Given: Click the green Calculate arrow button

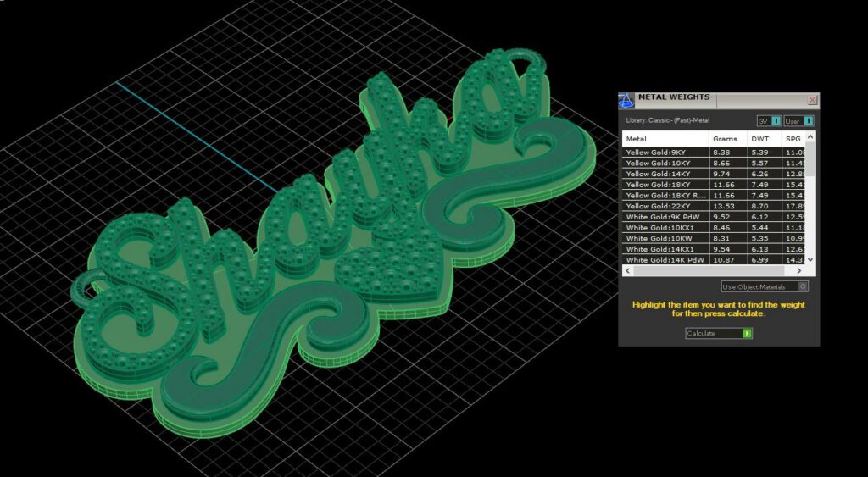Looking at the screenshot, I should 748,333.
